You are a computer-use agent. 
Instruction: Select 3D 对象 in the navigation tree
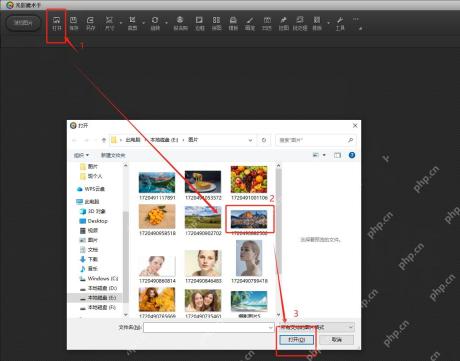97,211
